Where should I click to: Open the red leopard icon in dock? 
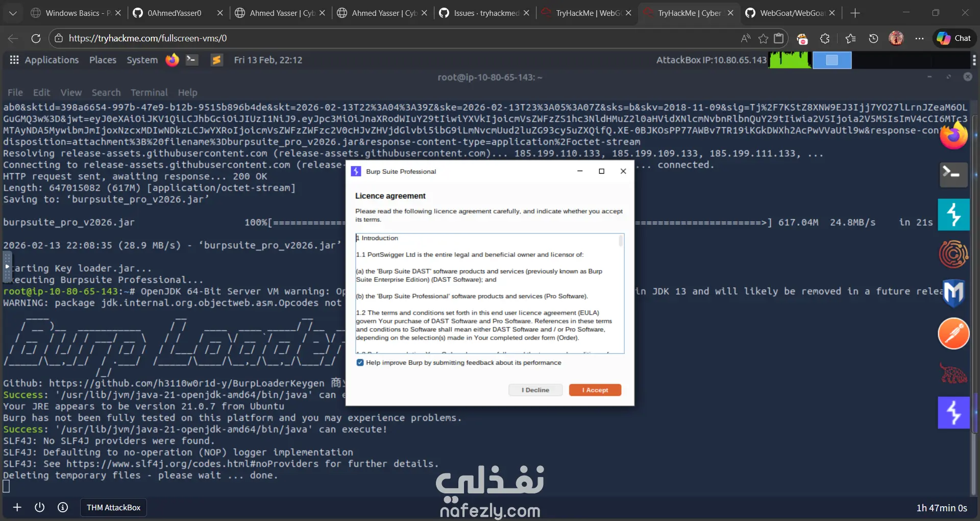(953, 373)
